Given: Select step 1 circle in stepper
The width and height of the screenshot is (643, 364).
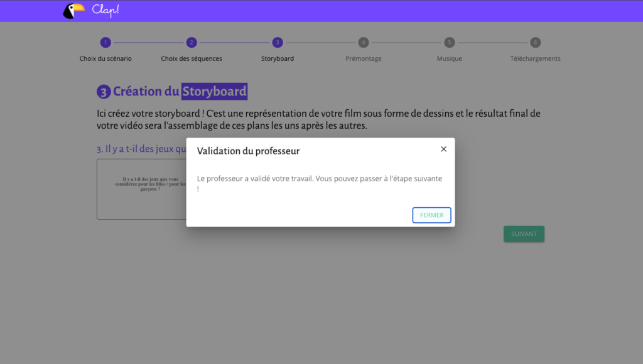Looking at the screenshot, I should pos(105,43).
